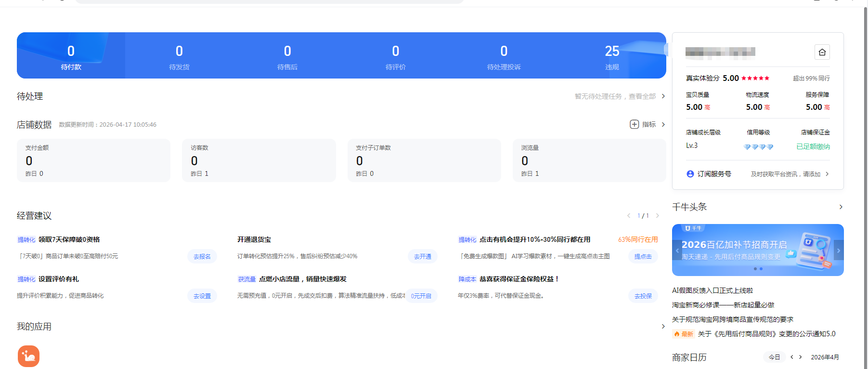Click the 店铺成长层级 Lv.3 value
This screenshot has height=369, width=868.
point(692,145)
